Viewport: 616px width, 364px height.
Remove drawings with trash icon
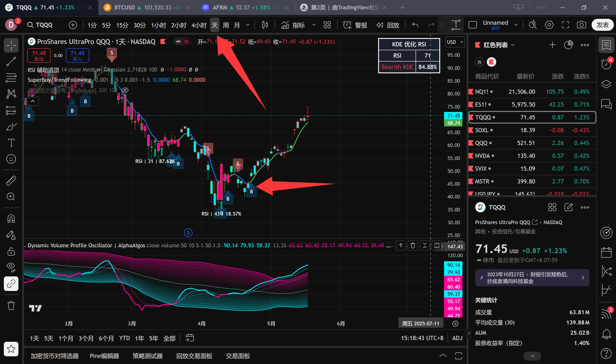11,305
